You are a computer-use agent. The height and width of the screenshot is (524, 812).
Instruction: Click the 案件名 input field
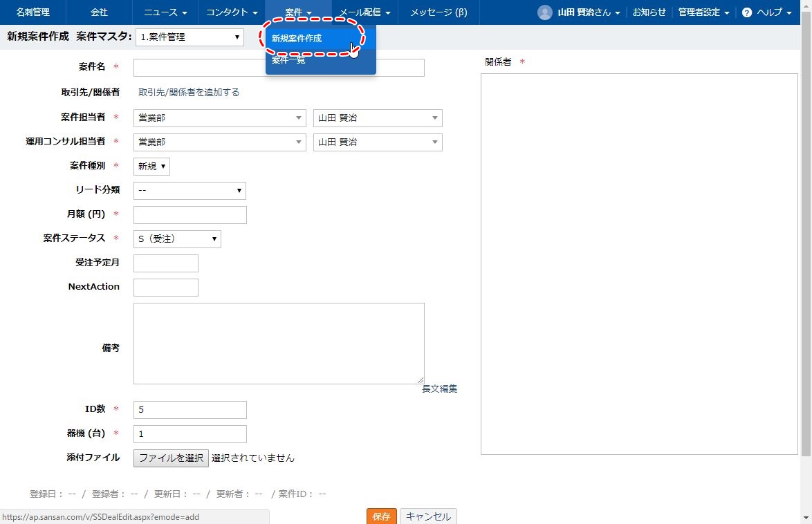tap(279, 67)
